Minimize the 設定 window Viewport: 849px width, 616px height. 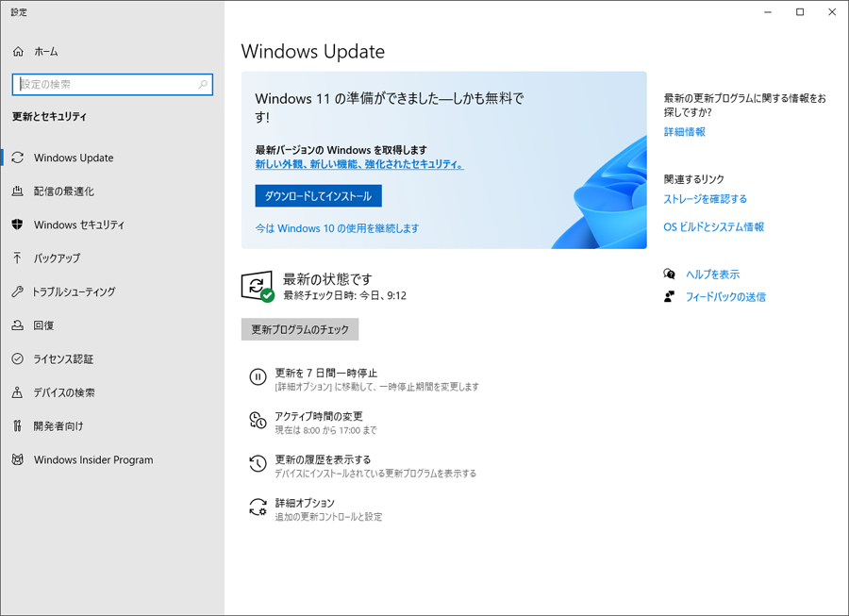(768, 12)
